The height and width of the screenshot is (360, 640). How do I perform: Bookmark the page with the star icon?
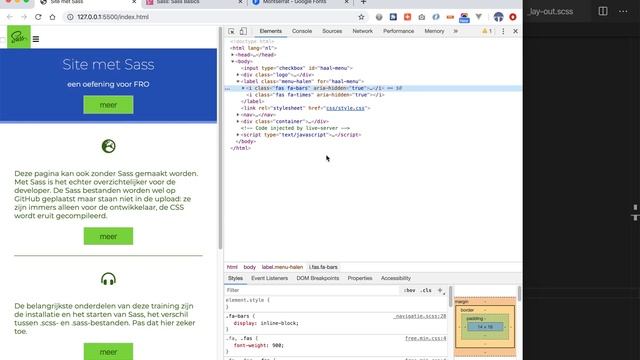click(361, 17)
